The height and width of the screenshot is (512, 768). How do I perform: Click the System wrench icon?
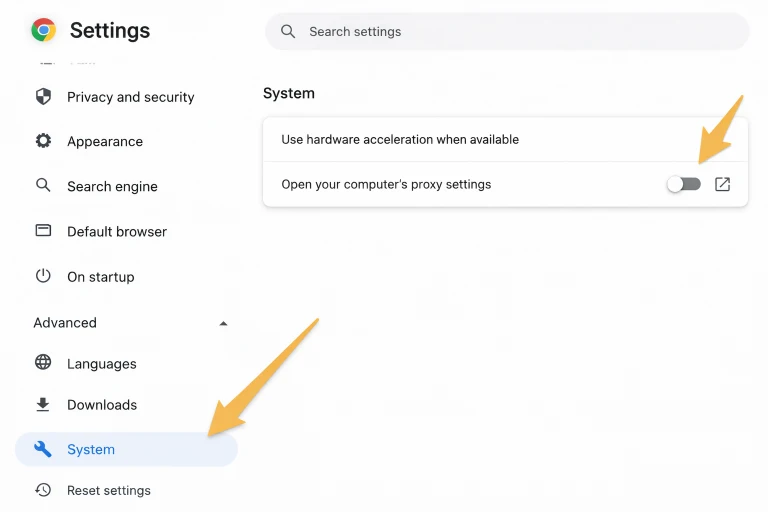43,449
